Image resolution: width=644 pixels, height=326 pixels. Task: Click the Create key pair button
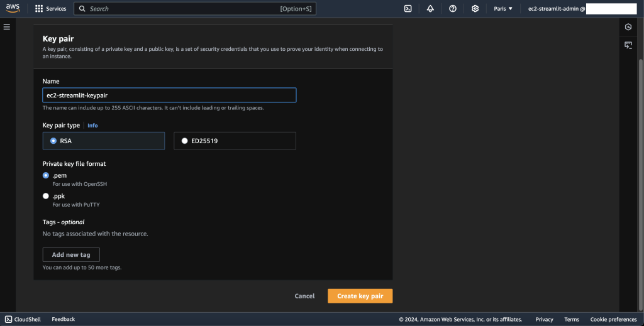(360, 296)
